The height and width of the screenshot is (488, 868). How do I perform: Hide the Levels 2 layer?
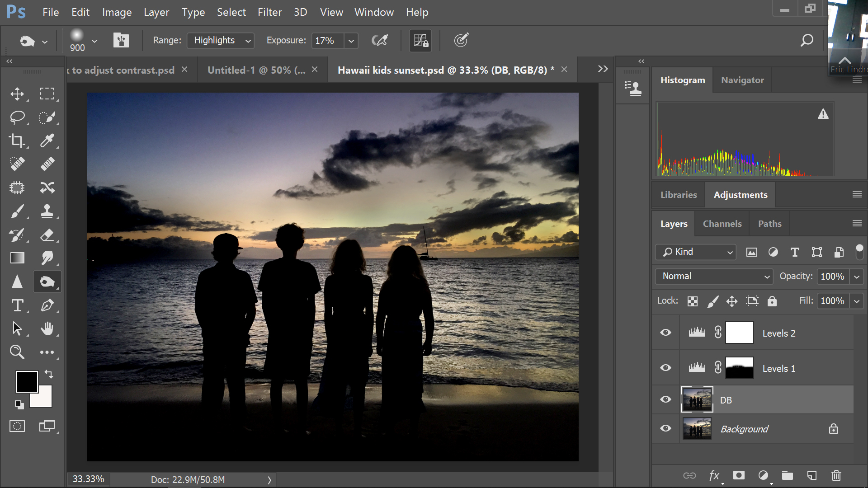(x=665, y=333)
